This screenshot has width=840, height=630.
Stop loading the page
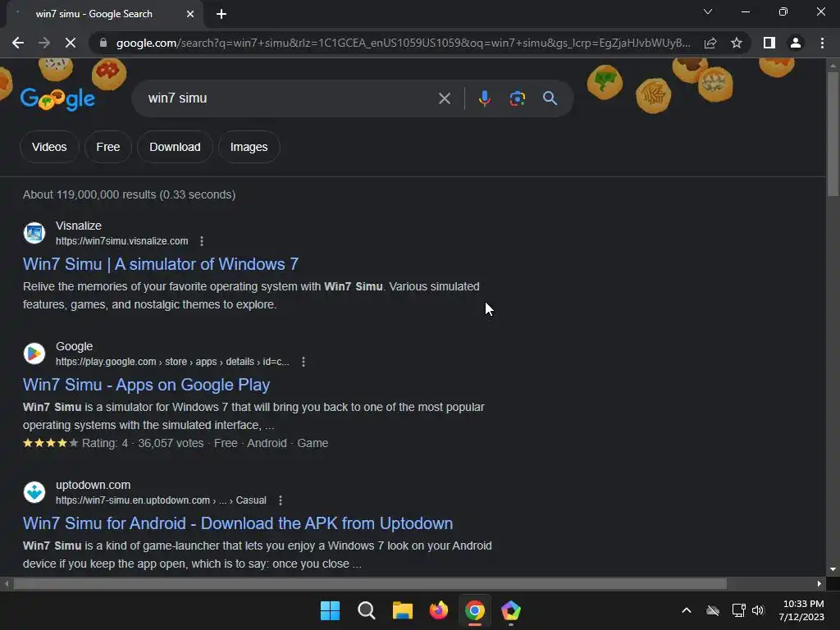pyautogui.click(x=71, y=43)
